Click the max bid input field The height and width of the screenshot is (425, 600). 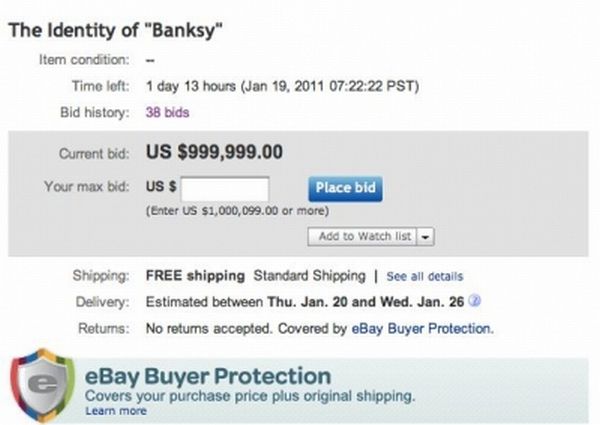click(225, 187)
